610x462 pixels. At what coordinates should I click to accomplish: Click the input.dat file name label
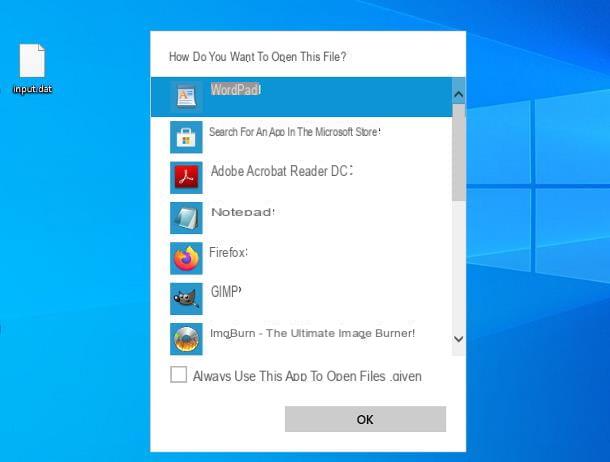coord(32,89)
